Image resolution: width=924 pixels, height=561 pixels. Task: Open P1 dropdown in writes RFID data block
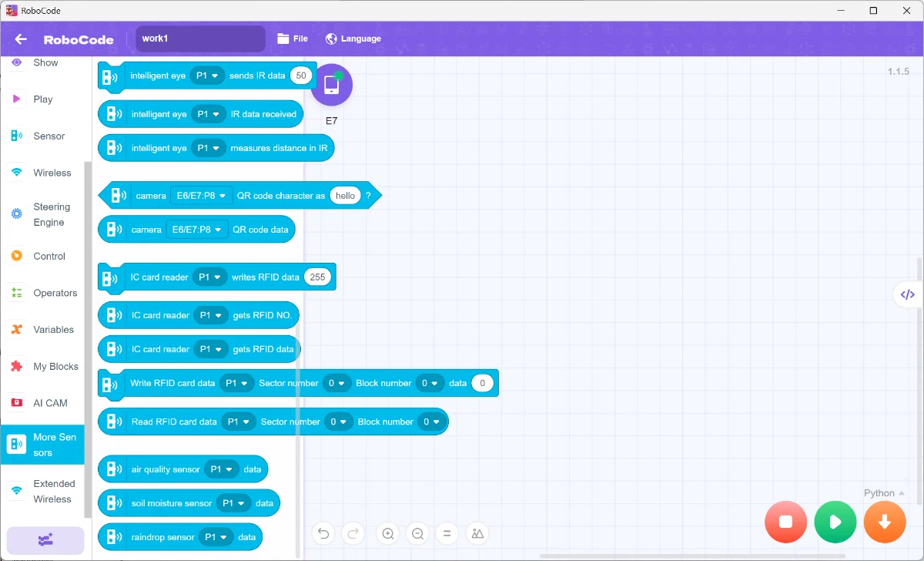210,277
